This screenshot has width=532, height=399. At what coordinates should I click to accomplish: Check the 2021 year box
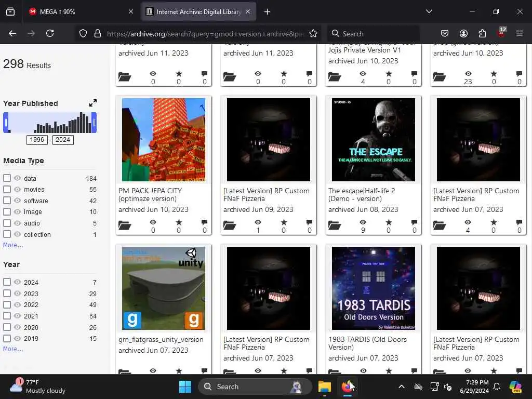7,315
